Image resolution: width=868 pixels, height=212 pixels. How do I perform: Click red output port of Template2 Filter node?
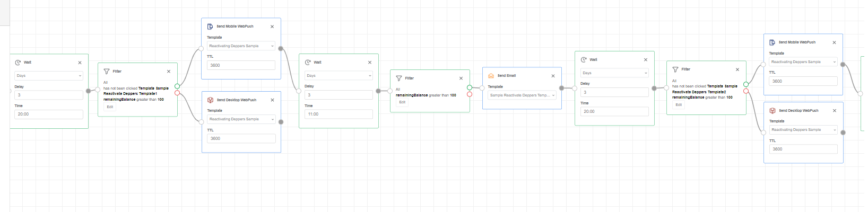[746, 91]
